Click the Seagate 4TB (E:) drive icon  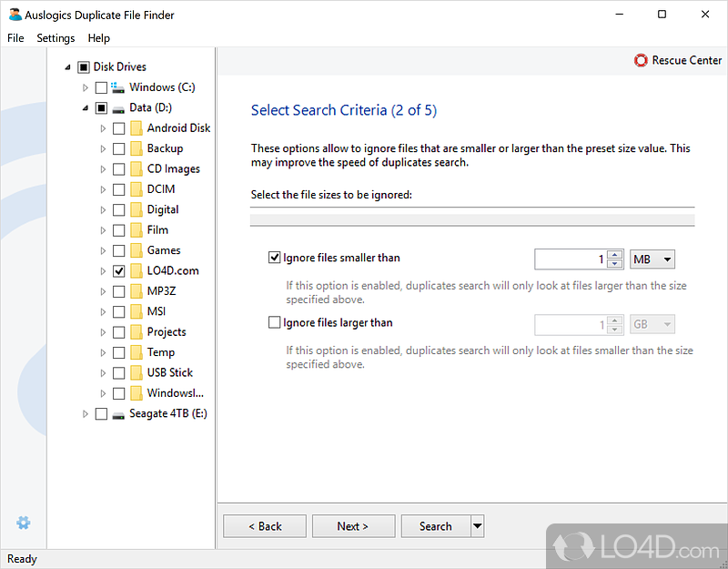pyautogui.click(x=118, y=413)
